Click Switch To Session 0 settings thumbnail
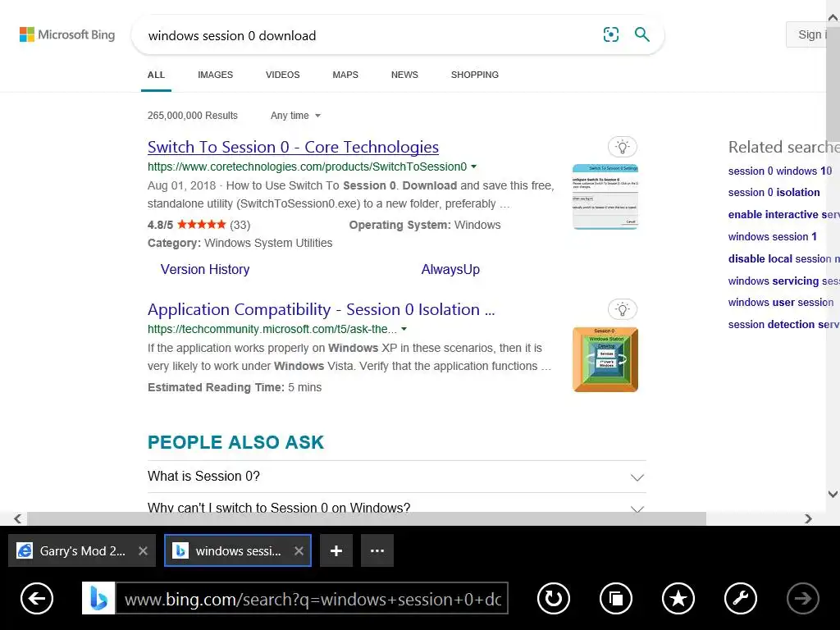 [605, 197]
